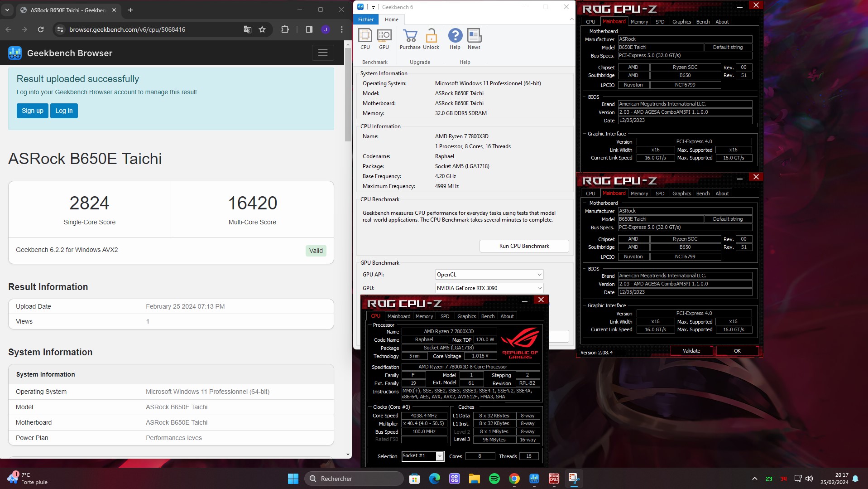Click 'Default string' model field in top CPU-Z
The height and width of the screenshot is (489, 868).
tap(728, 48)
